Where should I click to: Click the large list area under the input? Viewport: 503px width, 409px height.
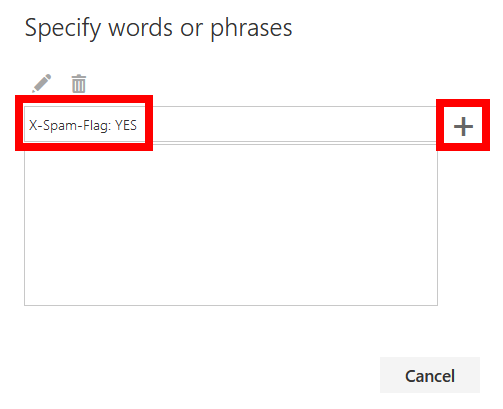tap(231, 225)
